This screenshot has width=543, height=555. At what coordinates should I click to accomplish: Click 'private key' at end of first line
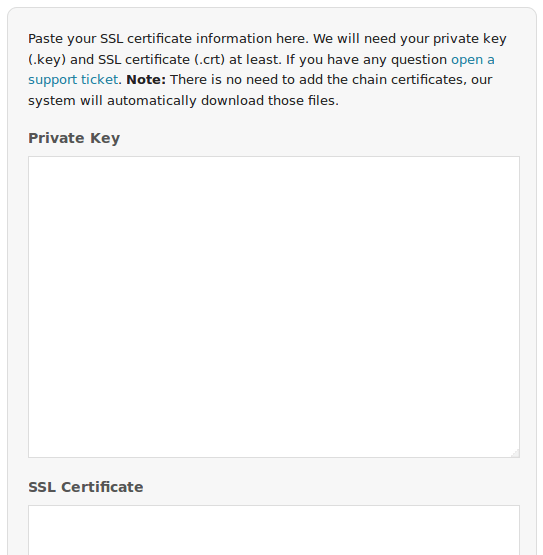pyautogui.click(x=470, y=39)
